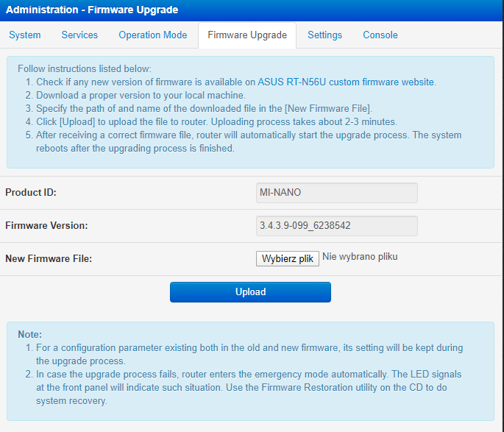Click the Wybierz plik file chooser button
Screen dimensions: 504x432
tap(288, 258)
